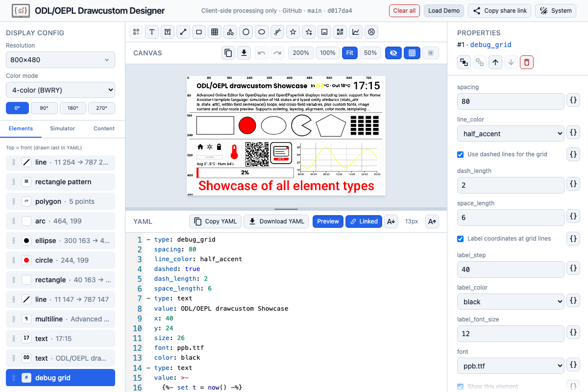Set rotation to 180°
Image resolution: width=588 pixels, height=392 pixels.
[x=73, y=108]
